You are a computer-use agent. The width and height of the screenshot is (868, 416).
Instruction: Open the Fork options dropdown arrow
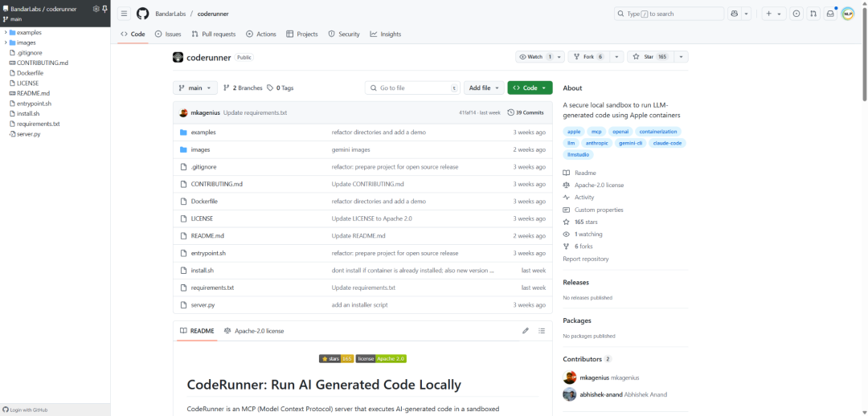(616, 57)
